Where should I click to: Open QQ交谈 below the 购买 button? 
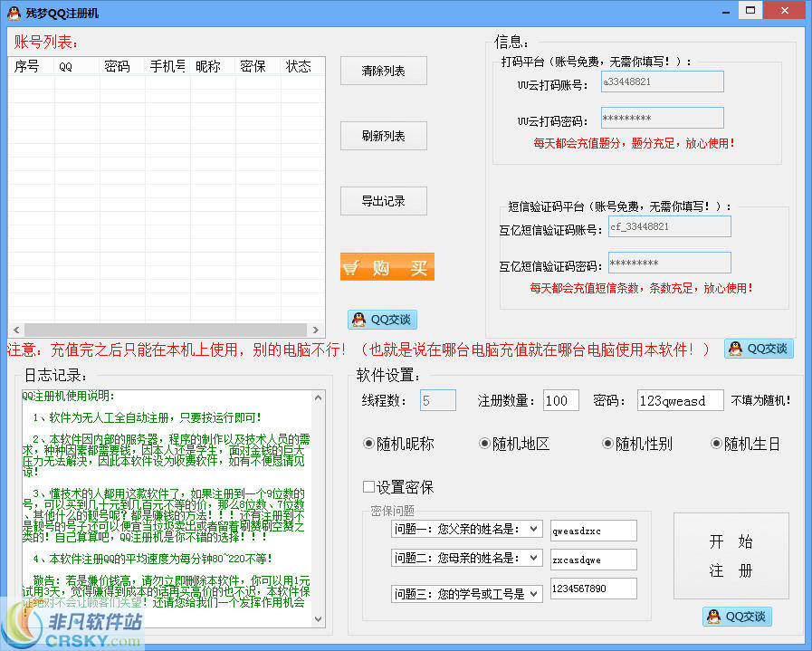(382, 320)
